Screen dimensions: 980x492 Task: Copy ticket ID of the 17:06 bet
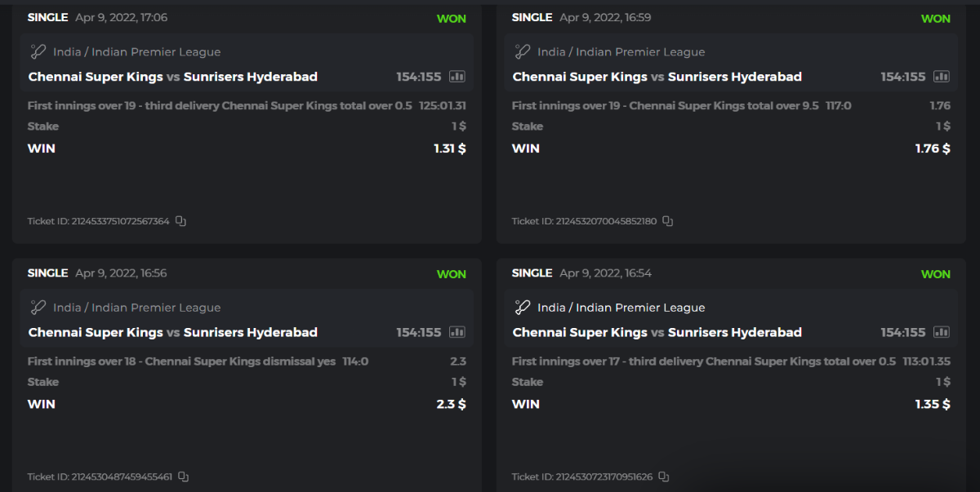[x=180, y=221]
